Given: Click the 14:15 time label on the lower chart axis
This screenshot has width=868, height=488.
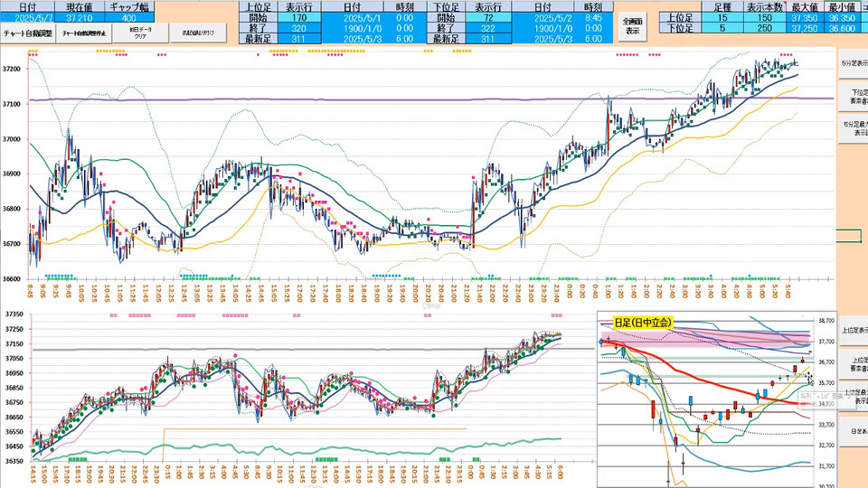Looking at the screenshot, I should click(x=33, y=474).
